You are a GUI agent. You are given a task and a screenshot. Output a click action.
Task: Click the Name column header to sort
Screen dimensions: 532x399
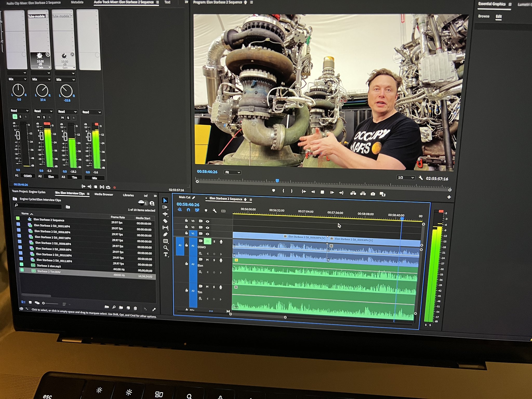(x=25, y=214)
